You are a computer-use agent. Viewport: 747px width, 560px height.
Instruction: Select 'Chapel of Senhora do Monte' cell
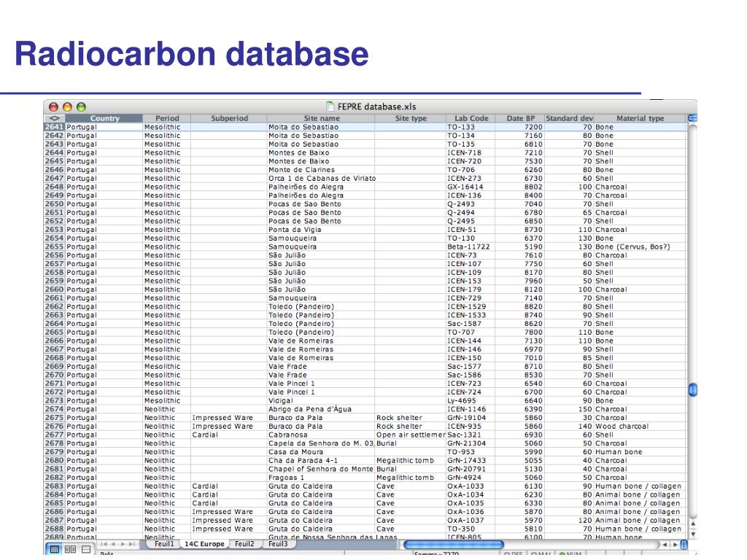pos(322,469)
